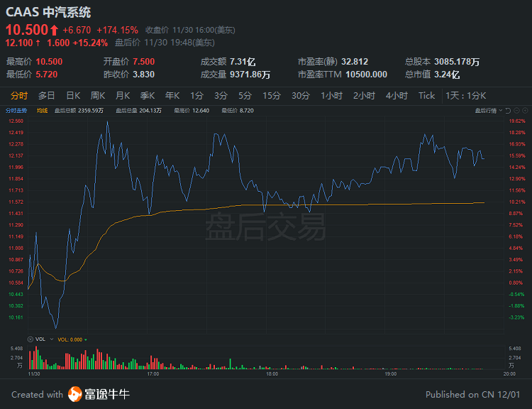Screen dimensions: 532x409
Task: Toggle the 均线 moving average line label
Action: pyautogui.click(x=42, y=111)
